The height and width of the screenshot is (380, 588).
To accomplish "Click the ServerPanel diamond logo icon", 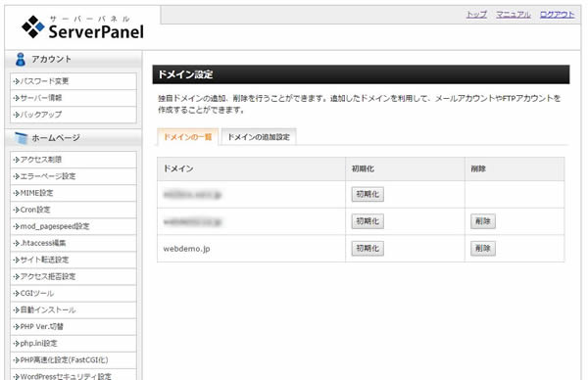I will coord(33,26).
